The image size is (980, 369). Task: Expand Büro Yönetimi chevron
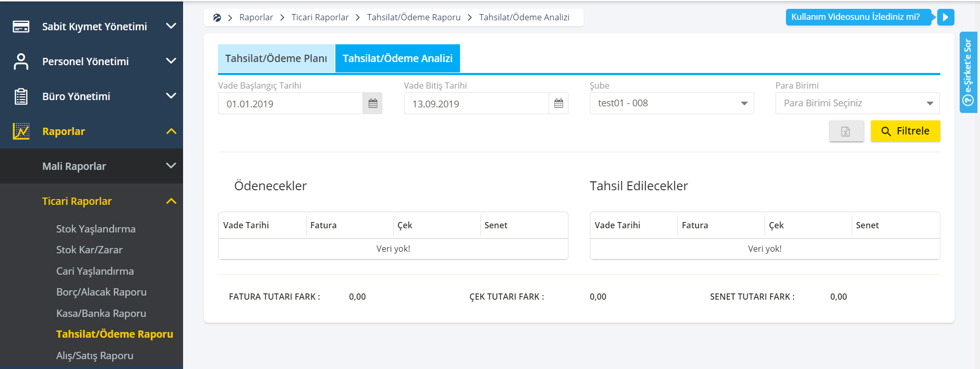tap(171, 96)
